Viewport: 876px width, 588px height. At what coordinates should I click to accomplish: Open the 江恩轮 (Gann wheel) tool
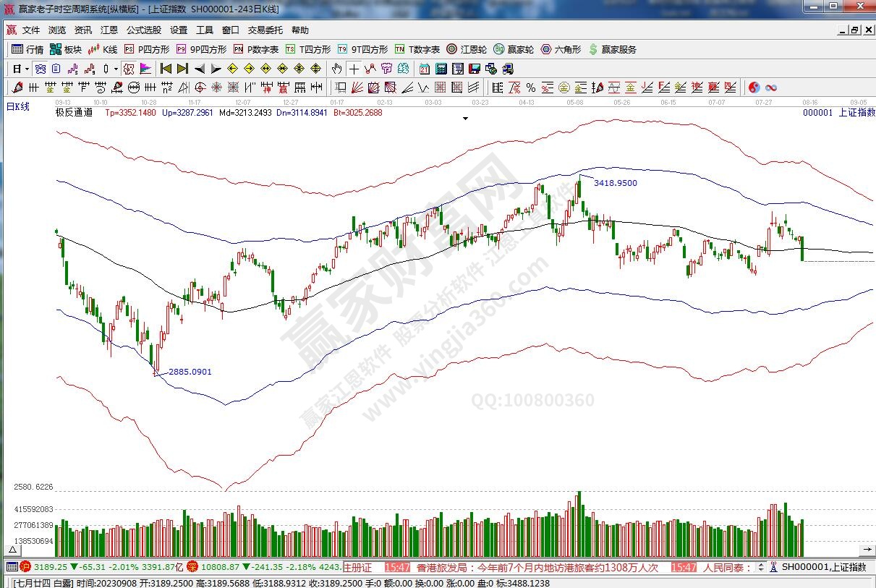(x=468, y=49)
